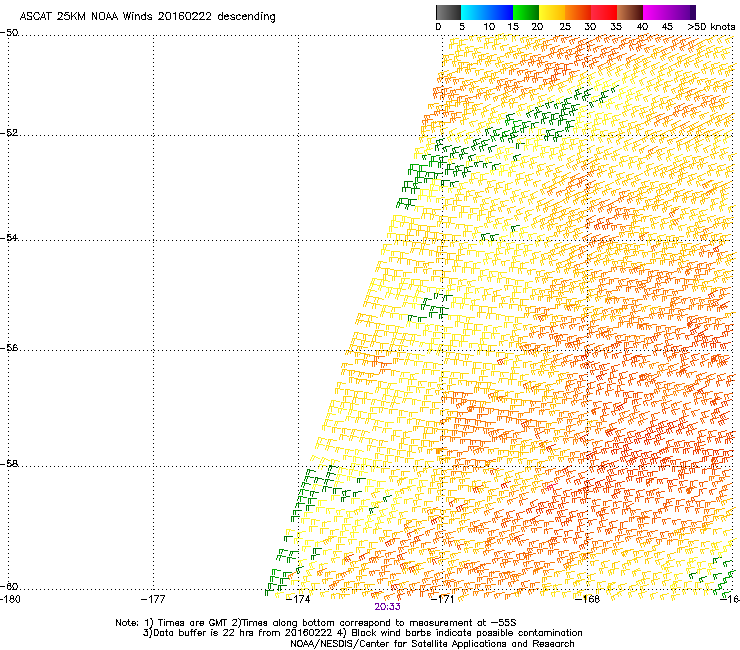Click the latitude label -58
This screenshot has width=740, height=650.
(9, 464)
